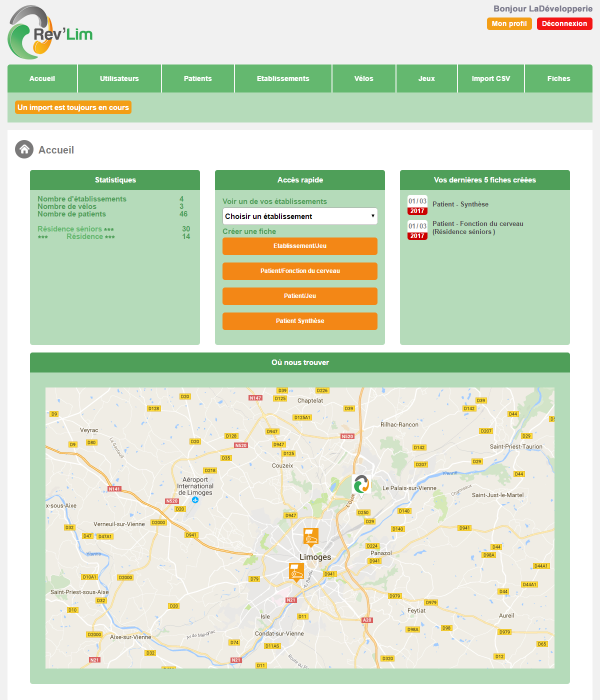The width and height of the screenshot is (600, 700).
Task: Open the 'Patient - Synthèse' recent fiche
Action: [x=460, y=204]
